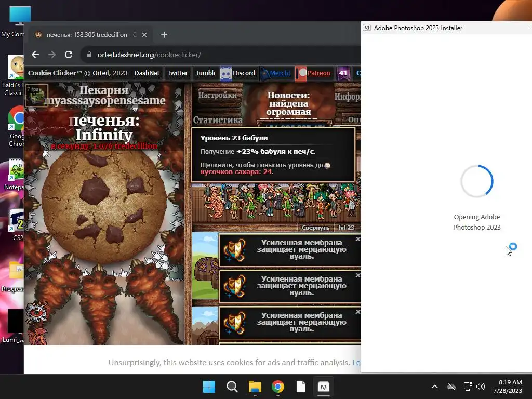The height and width of the screenshot is (399, 532).
Task: Click the Discord logo icon
Action: pyautogui.click(x=226, y=73)
